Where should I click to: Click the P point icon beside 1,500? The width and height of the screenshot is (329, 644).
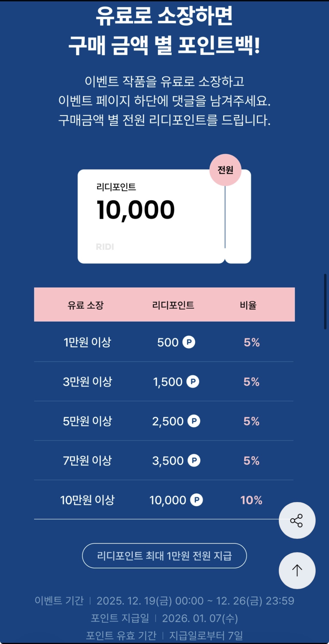point(193,381)
